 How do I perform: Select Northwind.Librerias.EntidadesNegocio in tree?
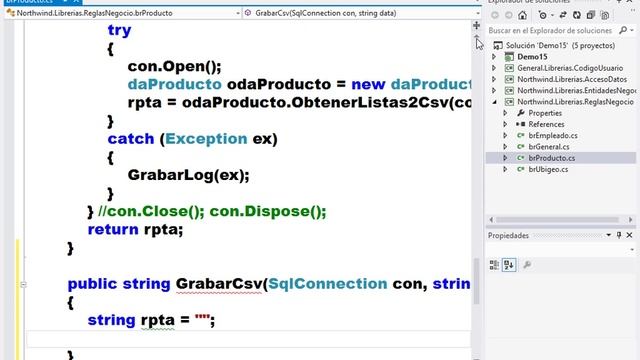pyautogui.click(x=576, y=90)
